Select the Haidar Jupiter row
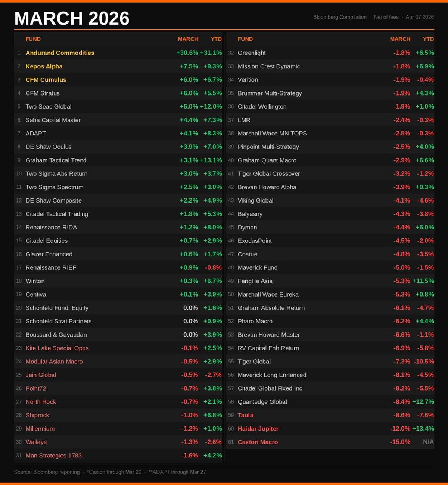This screenshot has width=448, height=485. [258, 428]
